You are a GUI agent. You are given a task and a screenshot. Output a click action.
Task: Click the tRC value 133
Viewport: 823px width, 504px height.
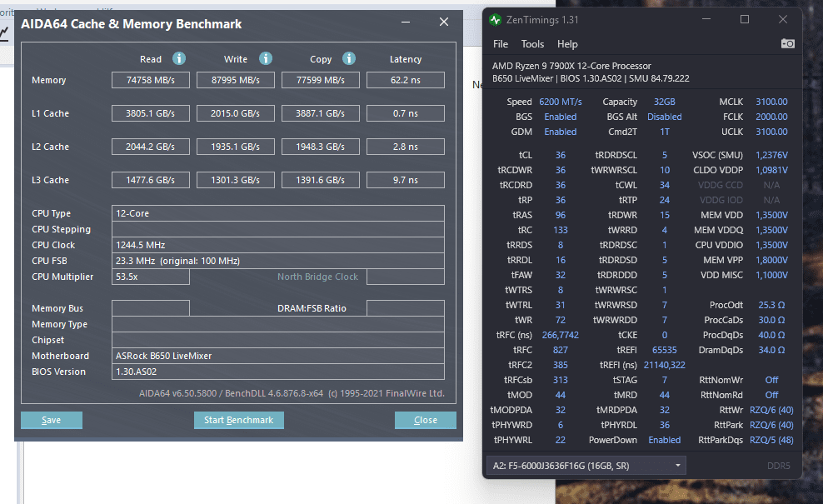pyautogui.click(x=561, y=230)
